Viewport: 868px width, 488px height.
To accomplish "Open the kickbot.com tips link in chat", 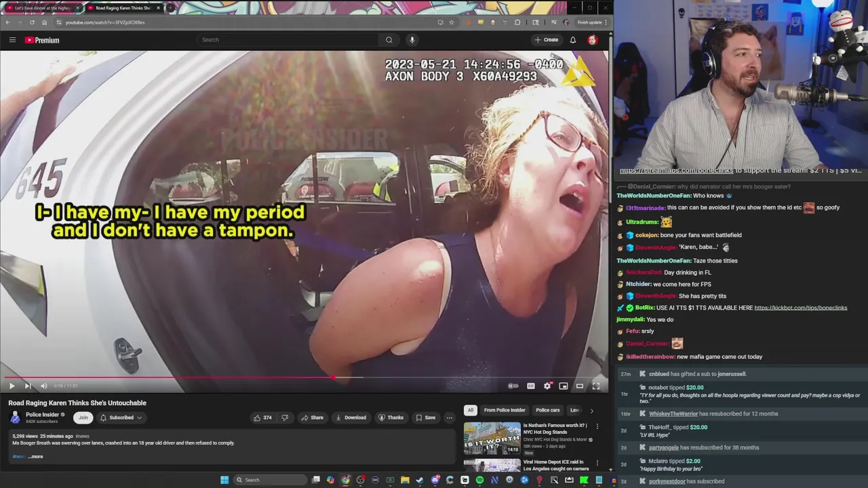I will pos(801,308).
